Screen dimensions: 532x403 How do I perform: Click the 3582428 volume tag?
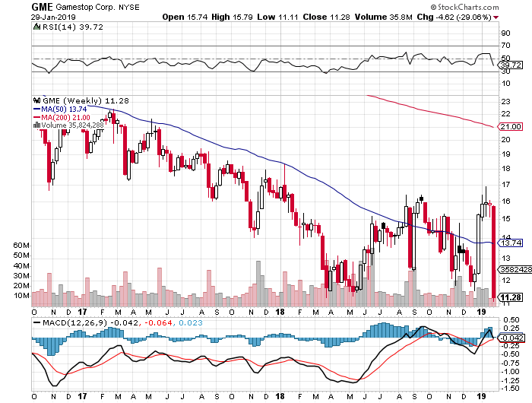point(515,270)
